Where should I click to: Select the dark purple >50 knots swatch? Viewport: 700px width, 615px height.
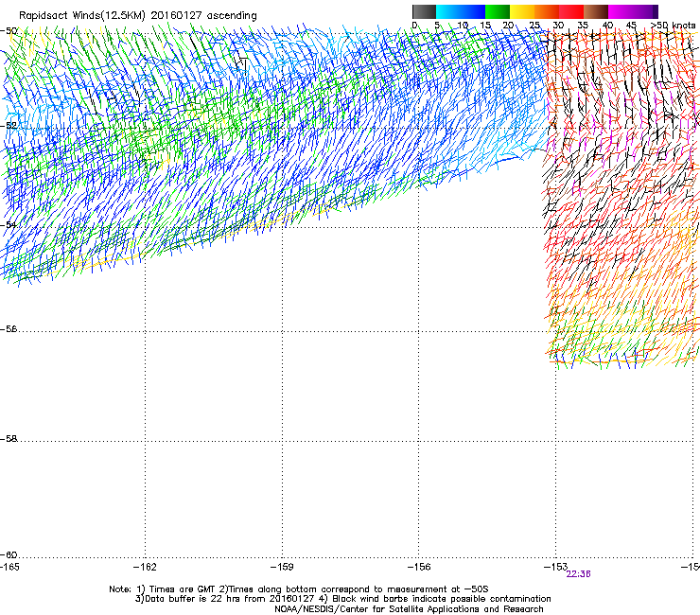[x=656, y=11]
